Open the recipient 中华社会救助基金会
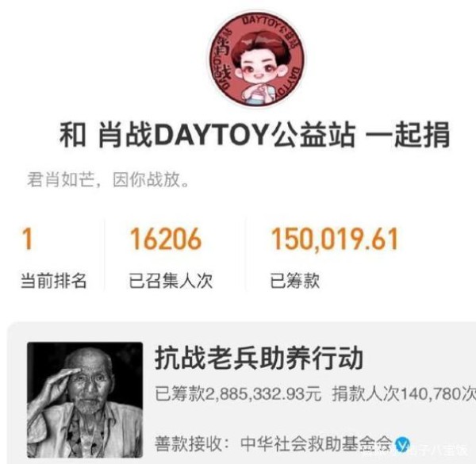Screen dimensions: 476x464 [x=317, y=444]
